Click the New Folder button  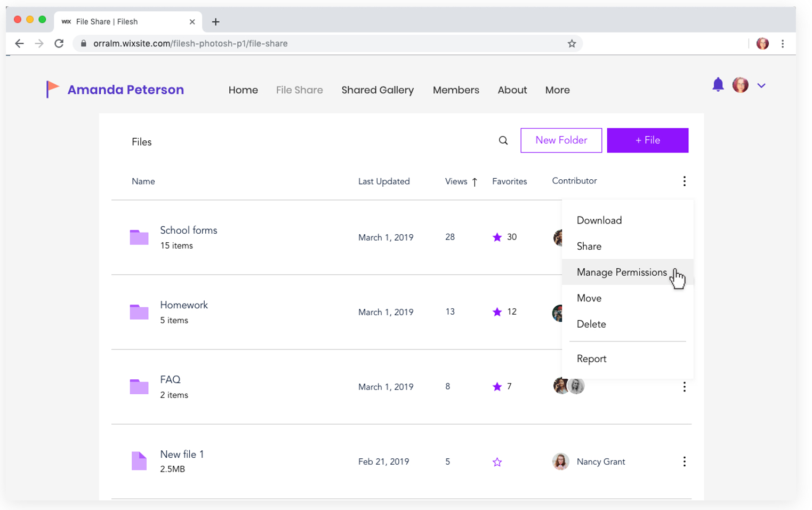click(x=561, y=140)
